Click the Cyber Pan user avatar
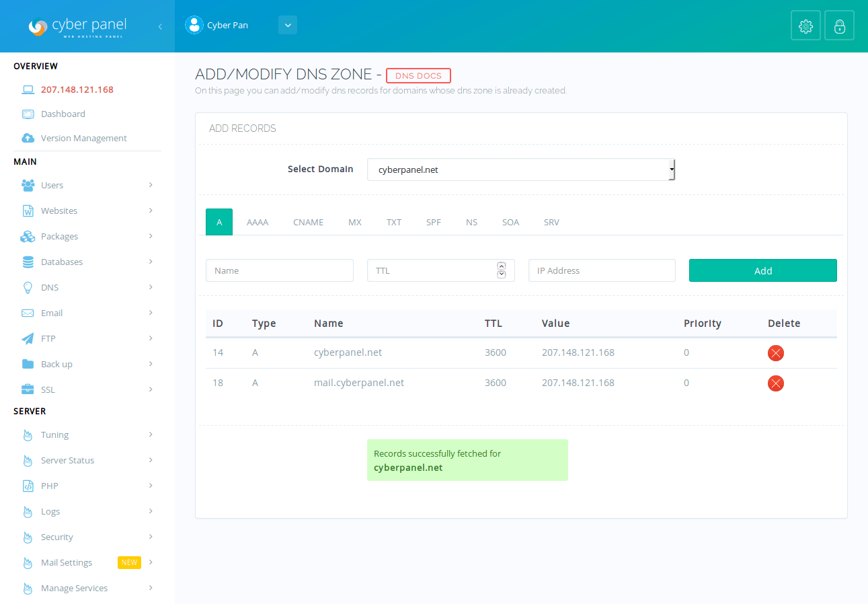Viewport: 868px width, 604px height. 194,25
